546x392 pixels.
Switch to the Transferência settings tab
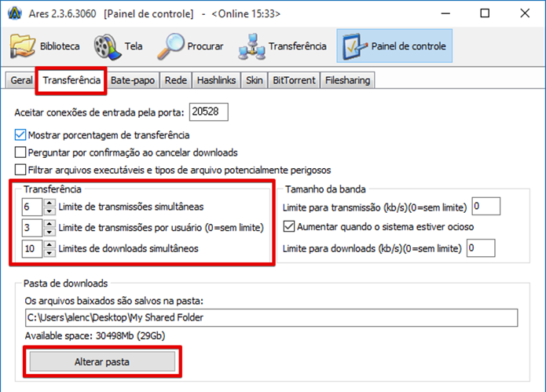71,80
